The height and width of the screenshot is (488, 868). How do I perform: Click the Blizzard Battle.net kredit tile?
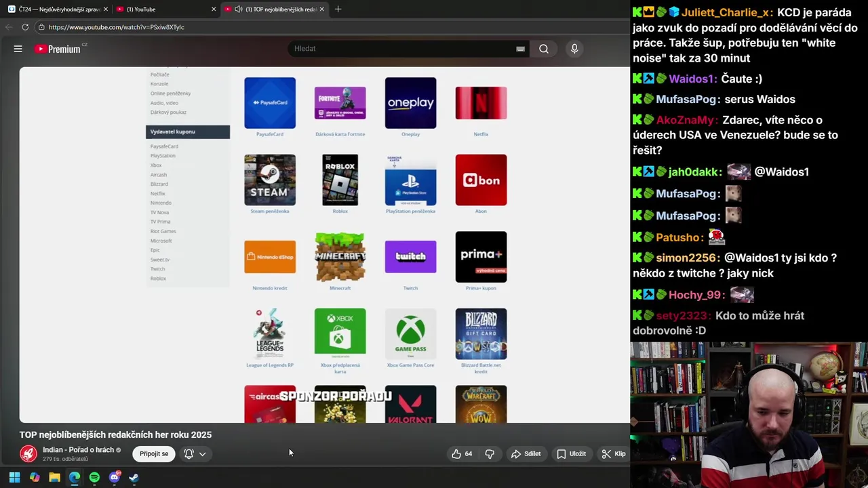coord(481,333)
